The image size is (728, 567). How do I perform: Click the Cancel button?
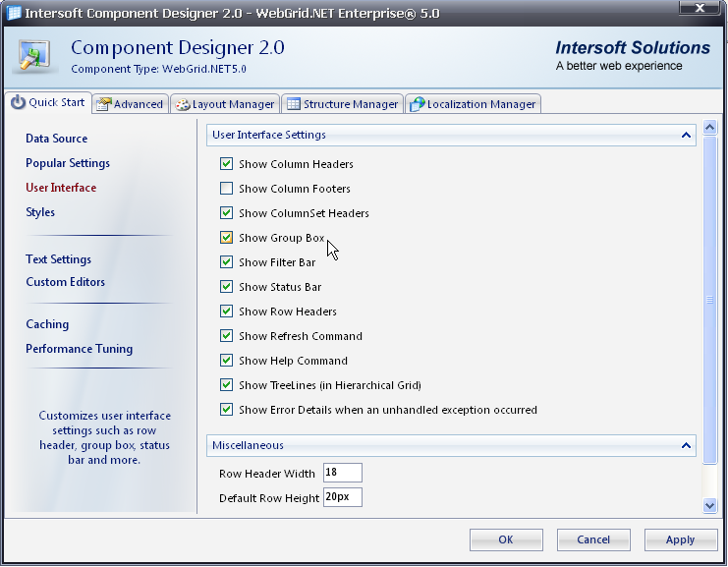pos(593,539)
